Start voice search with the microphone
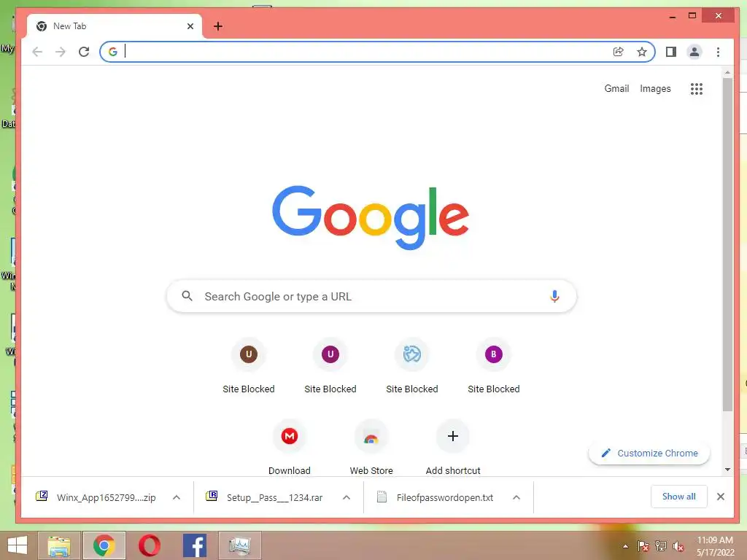This screenshot has height=560, width=747. pyautogui.click(x=554, y=296)
